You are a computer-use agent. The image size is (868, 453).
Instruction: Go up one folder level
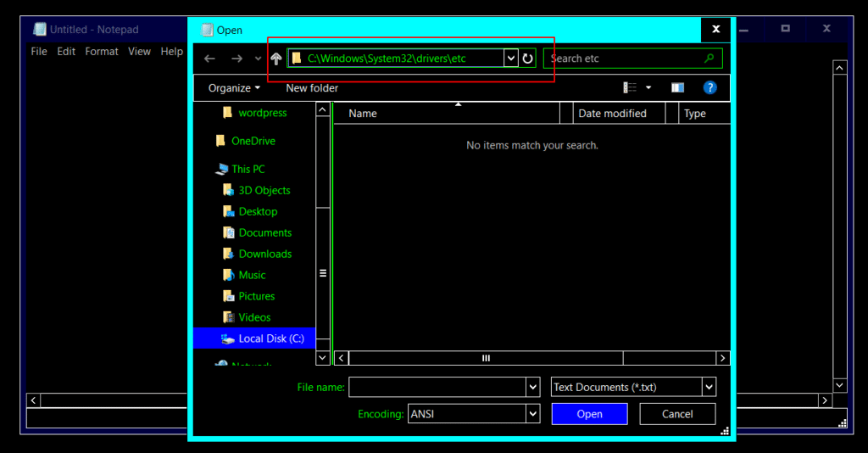tap(276, 59)
